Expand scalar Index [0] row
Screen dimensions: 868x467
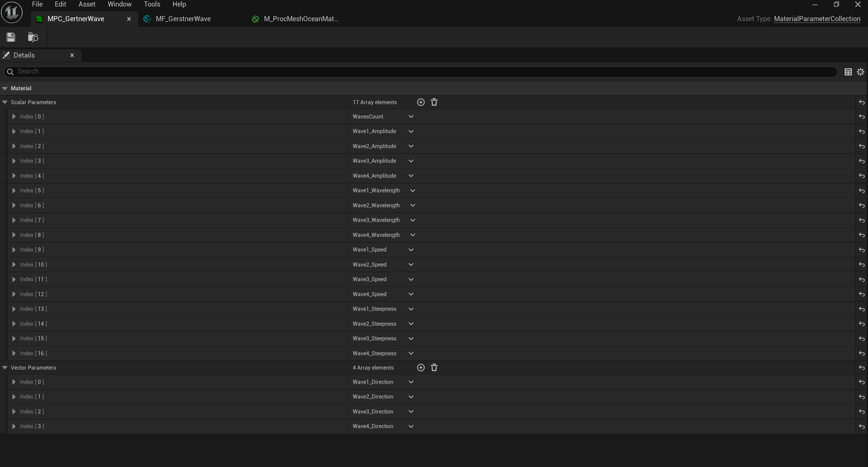pyautogui.click(x=14, y=117)
